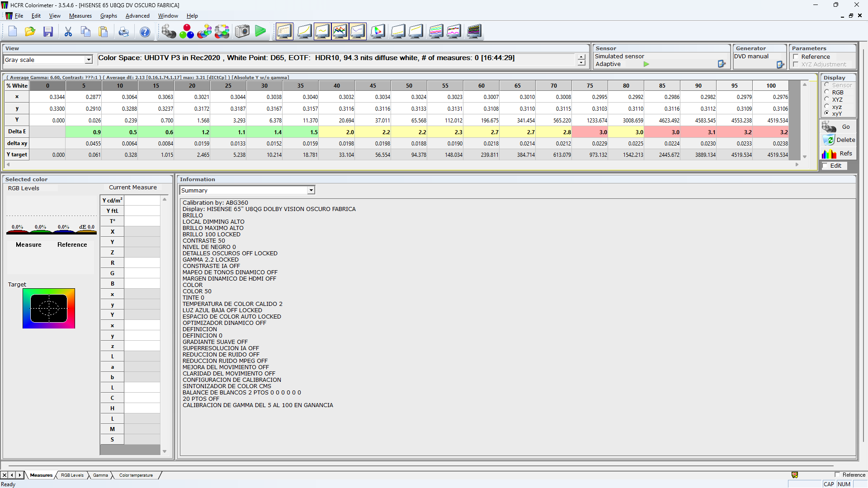Open the File menu
The height and width of the screenshot is (488, 868).
click(19, 15)
